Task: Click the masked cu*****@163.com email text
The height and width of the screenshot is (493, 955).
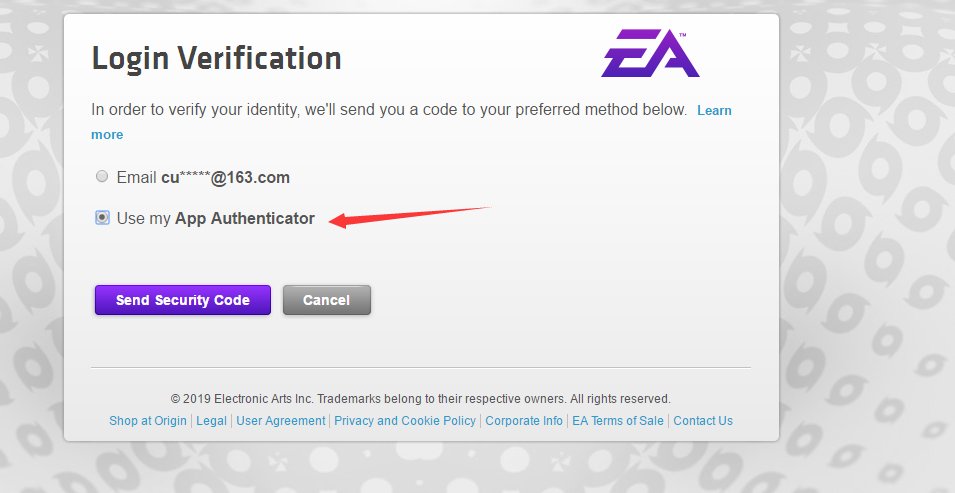Action: pos(225,178)
